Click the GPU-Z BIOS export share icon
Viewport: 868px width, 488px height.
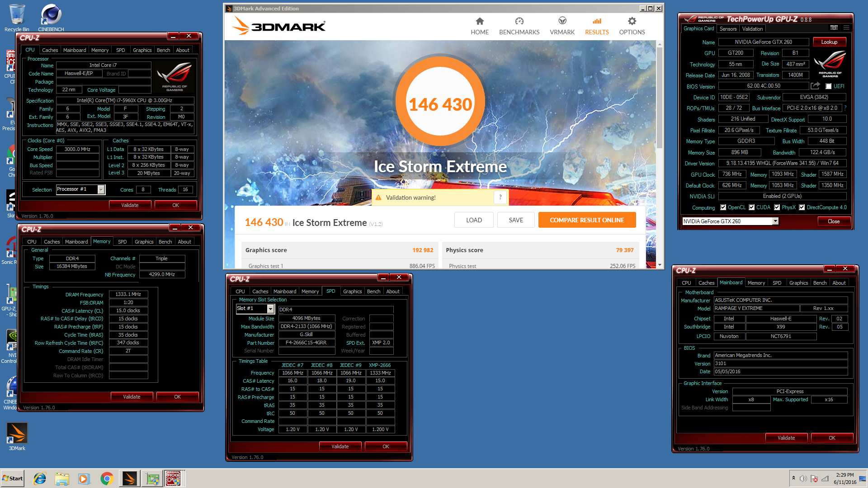(x=815, y=86)
